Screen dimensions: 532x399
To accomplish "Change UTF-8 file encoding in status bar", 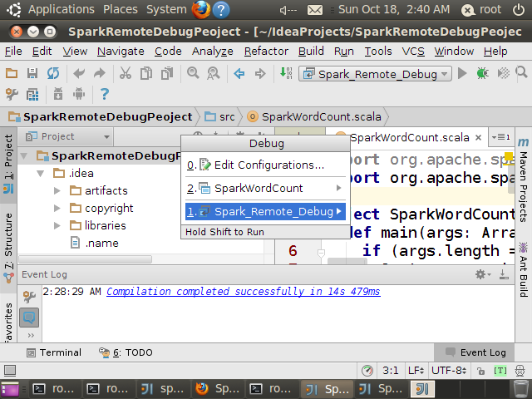I will click(x=449, y=371).
